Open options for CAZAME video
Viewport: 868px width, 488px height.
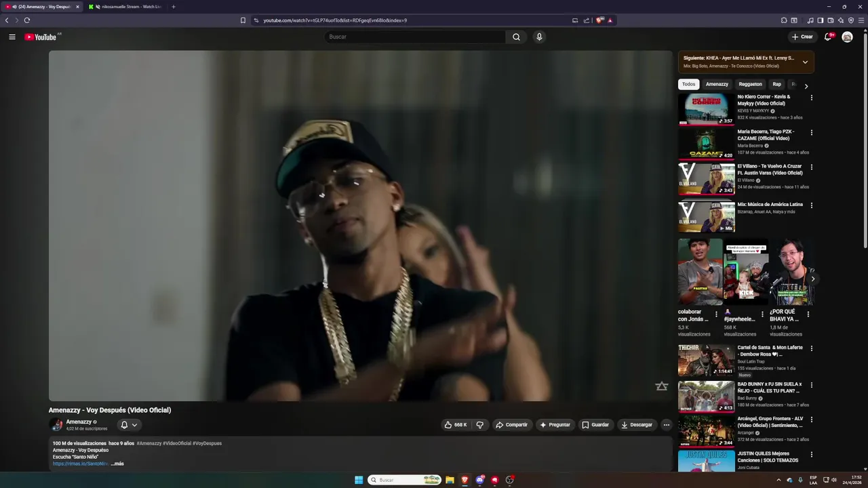(x=811, y=132)
